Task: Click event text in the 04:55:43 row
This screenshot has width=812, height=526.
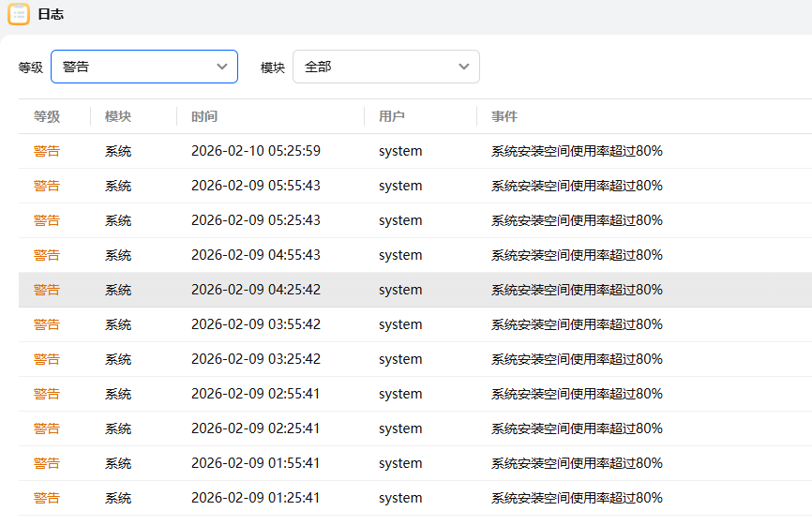Action: (x=577, y=255)
